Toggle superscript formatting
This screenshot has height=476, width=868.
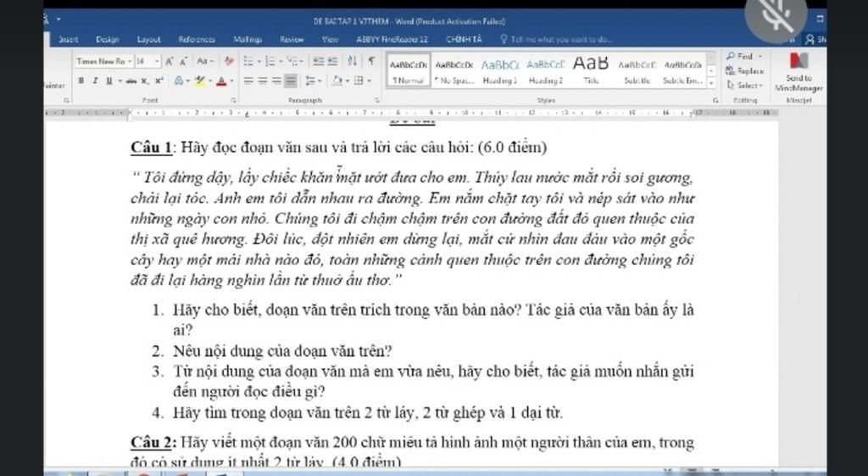[x=159, y=81]
